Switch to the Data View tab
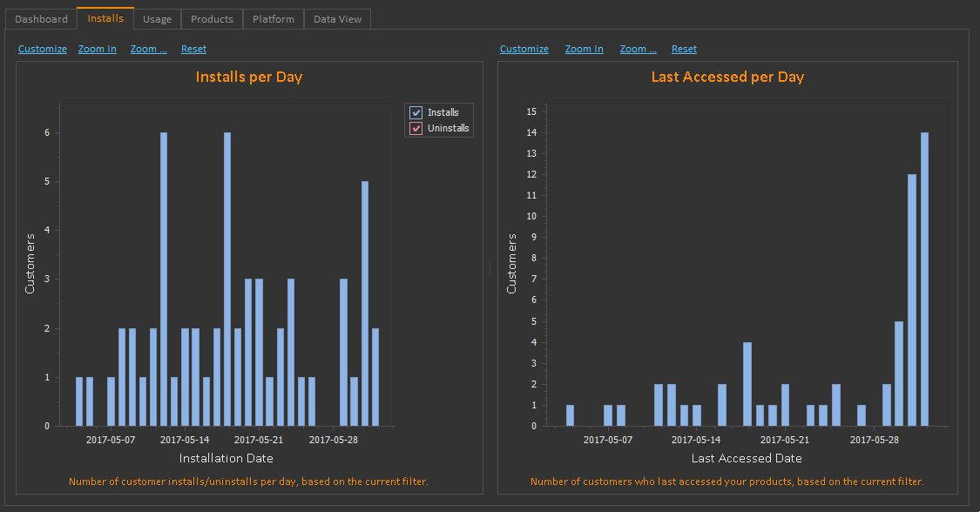This screenshot has height=512, width=980. tap(337, 19)
